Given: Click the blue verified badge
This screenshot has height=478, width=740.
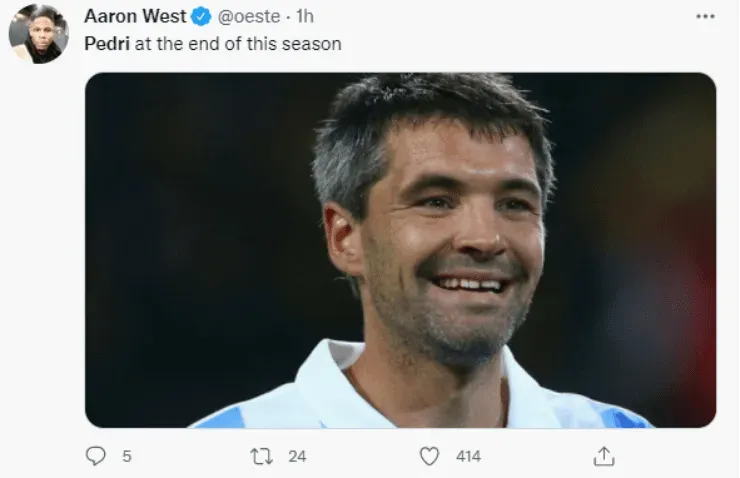Looking at the screenshot, I should click(201, 16).
